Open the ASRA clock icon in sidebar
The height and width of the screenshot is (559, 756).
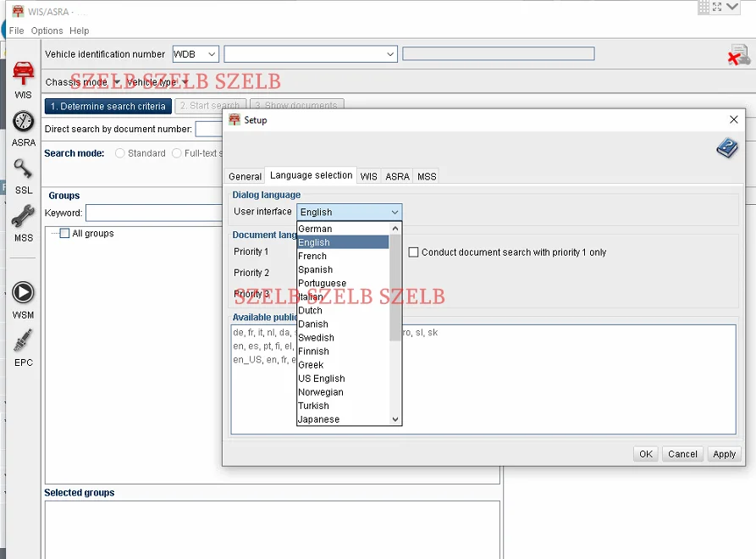click(x=23, y=121)
